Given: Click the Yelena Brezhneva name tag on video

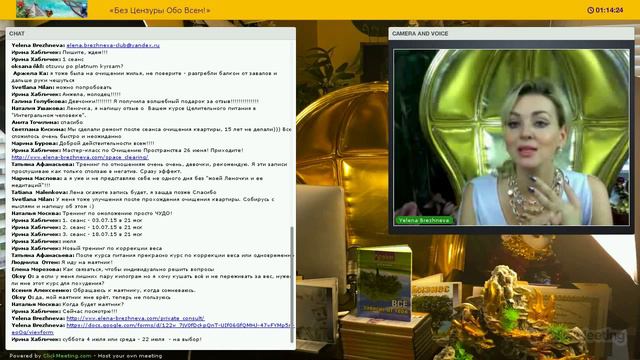Looking at the screenshot, I should point(424,220).
